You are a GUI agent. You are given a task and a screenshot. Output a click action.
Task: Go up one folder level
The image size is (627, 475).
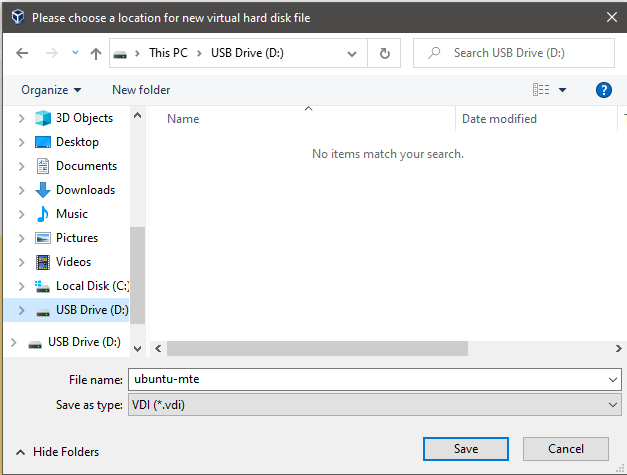[96, 53]
